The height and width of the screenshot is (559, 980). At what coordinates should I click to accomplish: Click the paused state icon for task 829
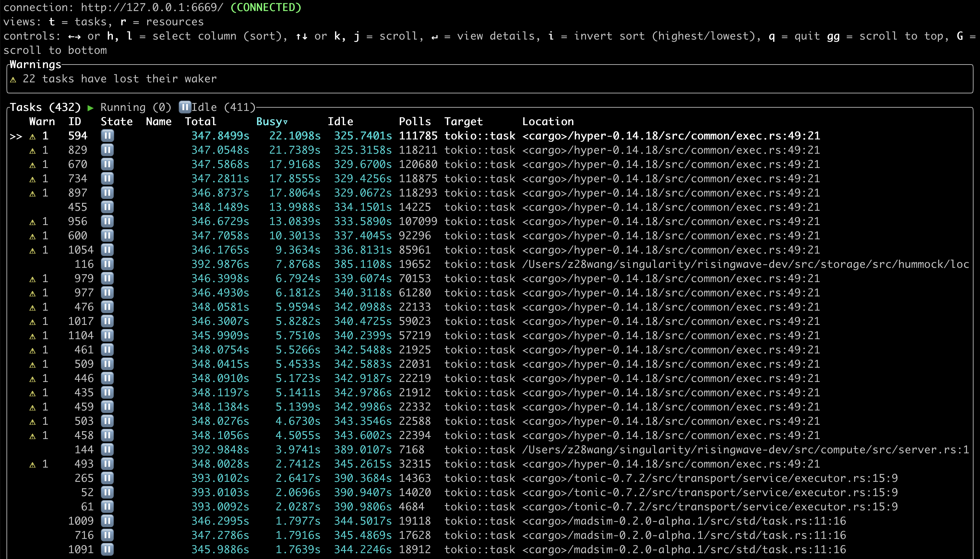coord(107,150)
